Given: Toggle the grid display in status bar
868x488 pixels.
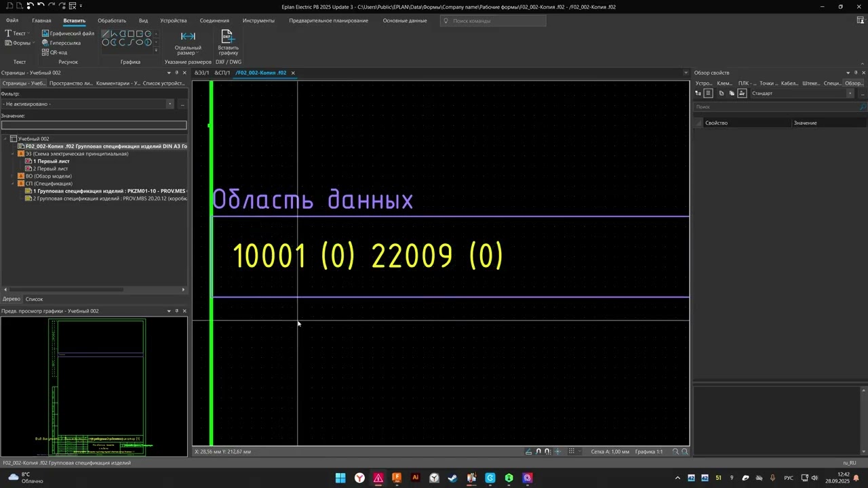Looking at the screenshot, I should 572,451.
